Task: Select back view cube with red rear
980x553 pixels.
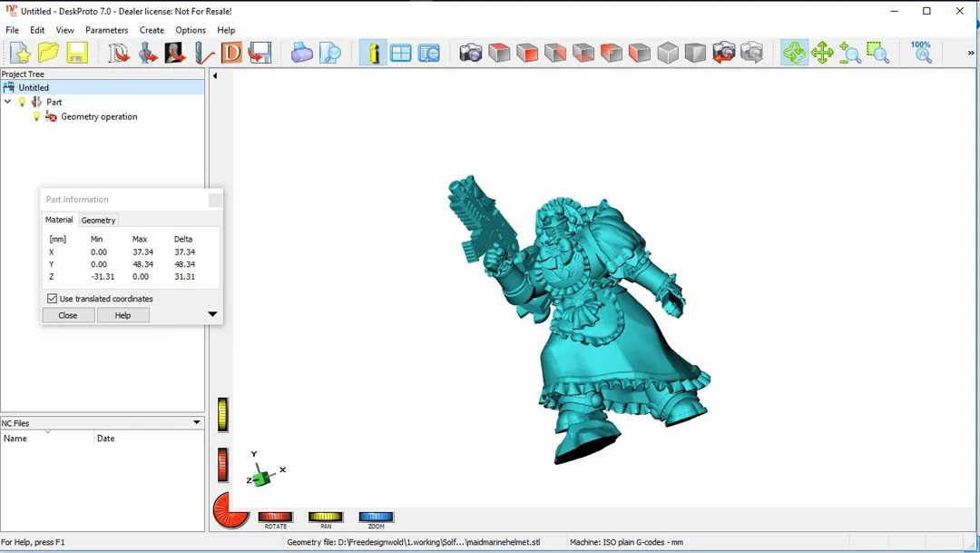Action: point(612,54)
